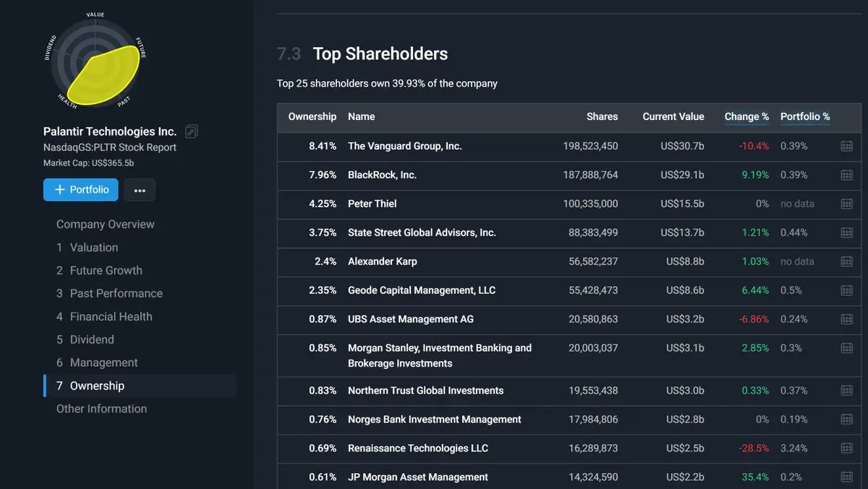Viewport: 868px width, 489px height.
Task: Open holdings icon in Peter Thiel row
Action: pyautogui.click(x=846, y=204)
